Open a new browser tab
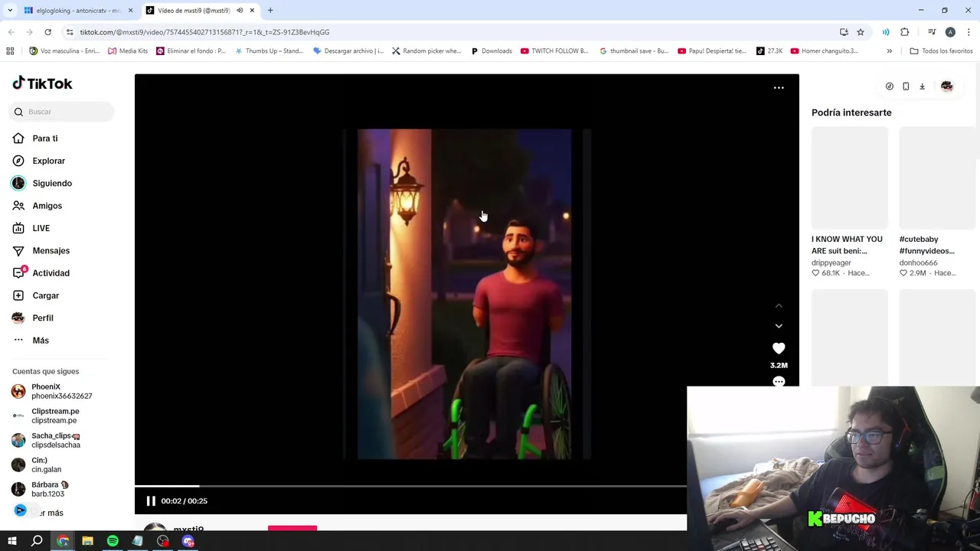Image resolution: width=980 pixels, height=551 pixels. 270,11
